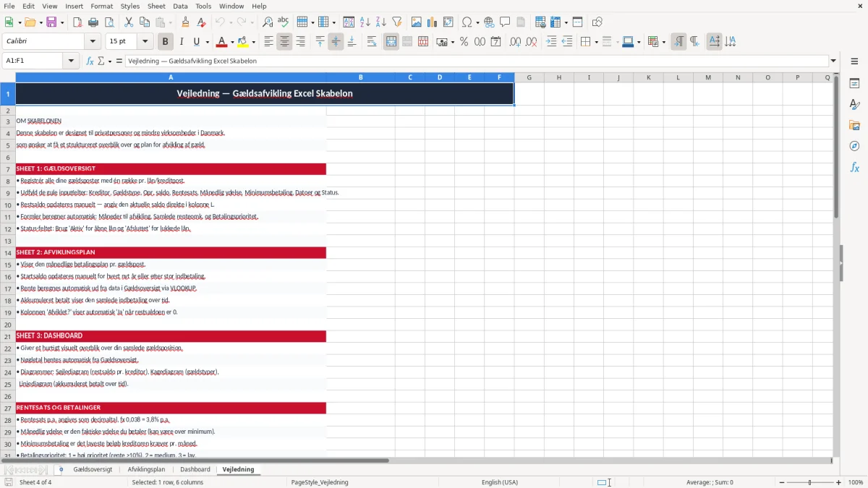
Task: Open Print Preview from the toolbar
Action: point(109,22)
